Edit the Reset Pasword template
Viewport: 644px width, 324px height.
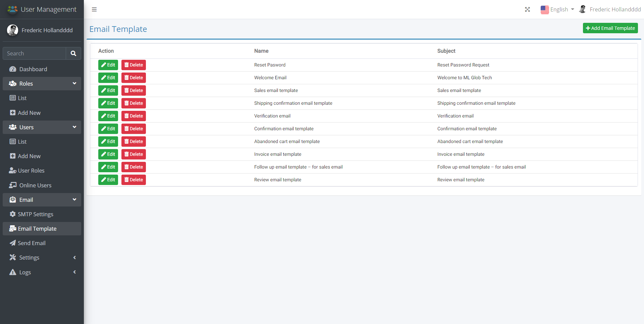pyautogui.click(x=108, y=65)
